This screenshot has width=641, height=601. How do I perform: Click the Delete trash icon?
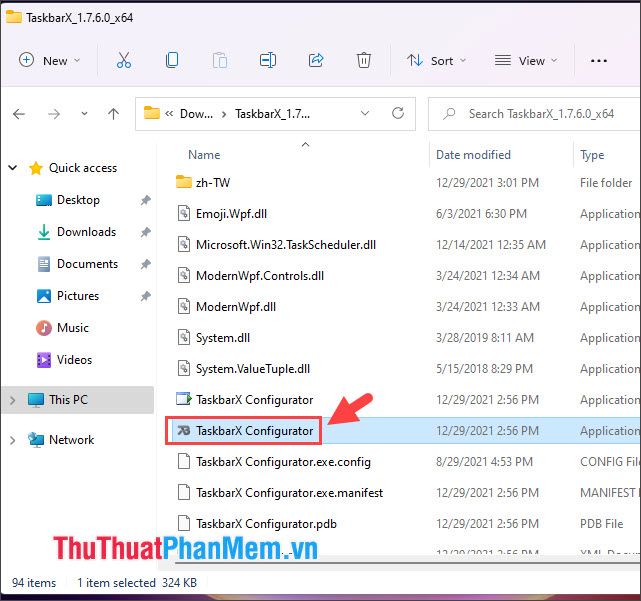pyautogui.click(x=363, y=61)
